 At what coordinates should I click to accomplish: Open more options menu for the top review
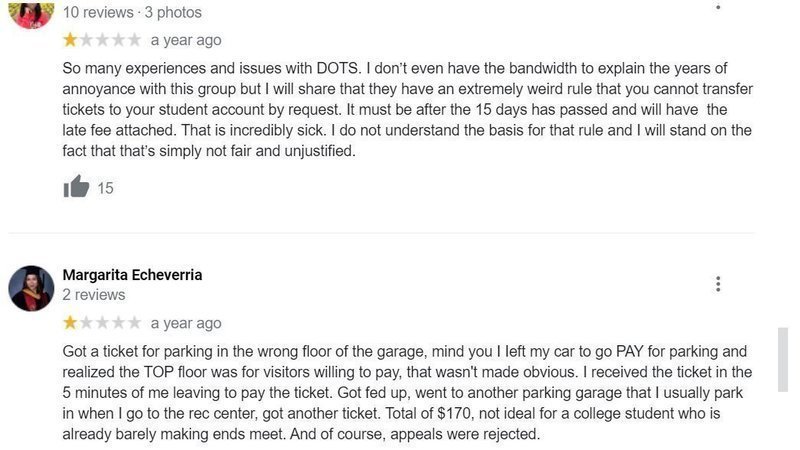click(x=718, y=6)
